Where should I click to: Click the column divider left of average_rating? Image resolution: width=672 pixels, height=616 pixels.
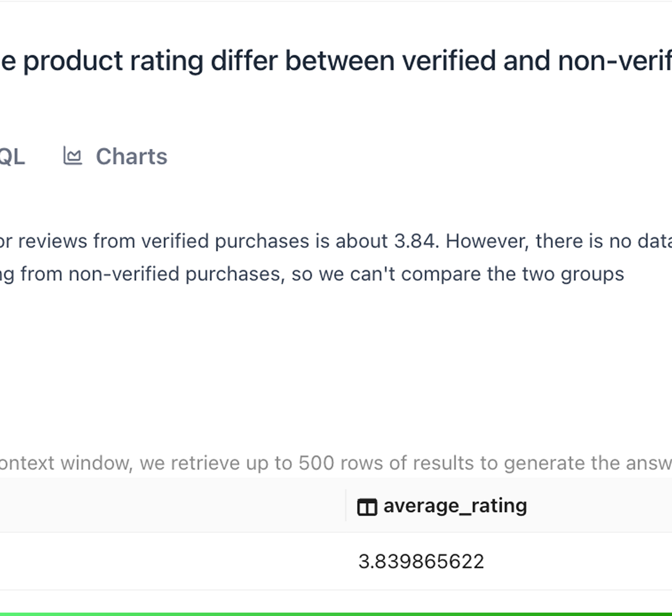tap(346, 505)
